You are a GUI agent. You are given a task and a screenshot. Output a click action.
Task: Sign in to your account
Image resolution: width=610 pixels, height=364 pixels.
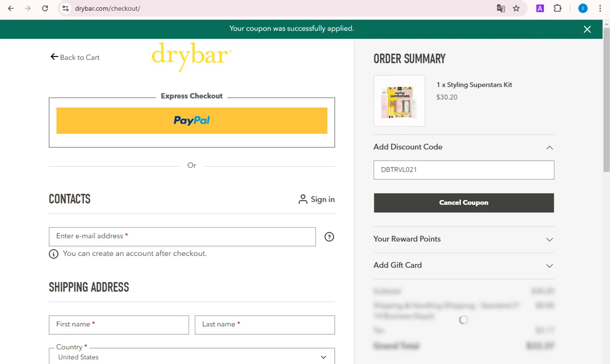(x=316, y=199)
